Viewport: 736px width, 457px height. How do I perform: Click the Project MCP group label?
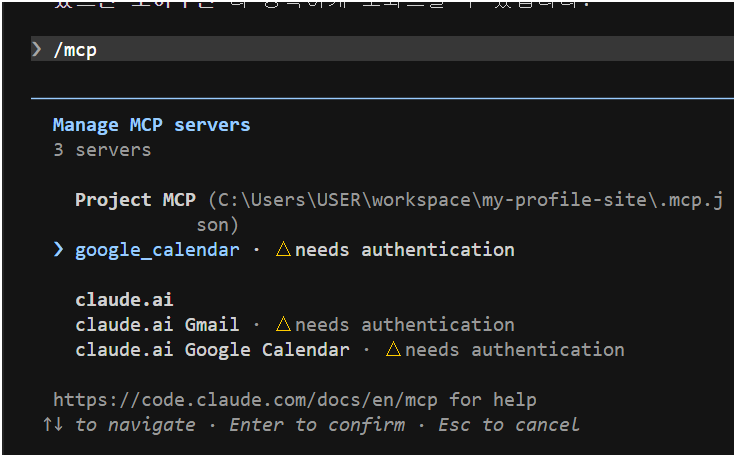pyautogui.click(x=135, y=200)
